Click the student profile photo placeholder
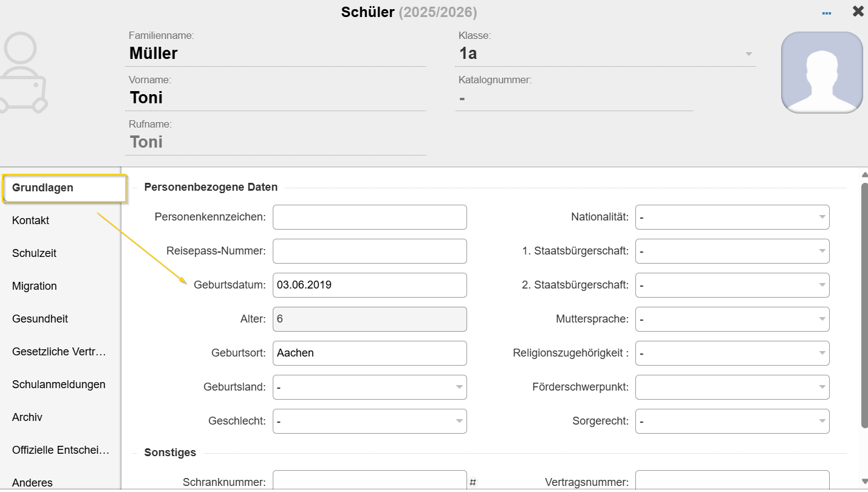The width and height of the screenshot is (868, 492). tap(821, 72)
